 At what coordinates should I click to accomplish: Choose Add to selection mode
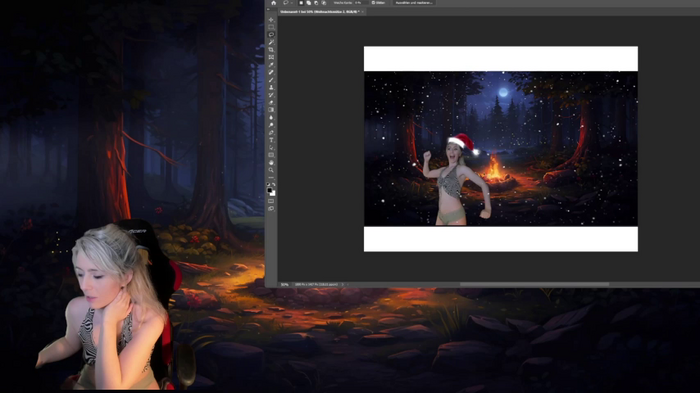tap(308, 3)
